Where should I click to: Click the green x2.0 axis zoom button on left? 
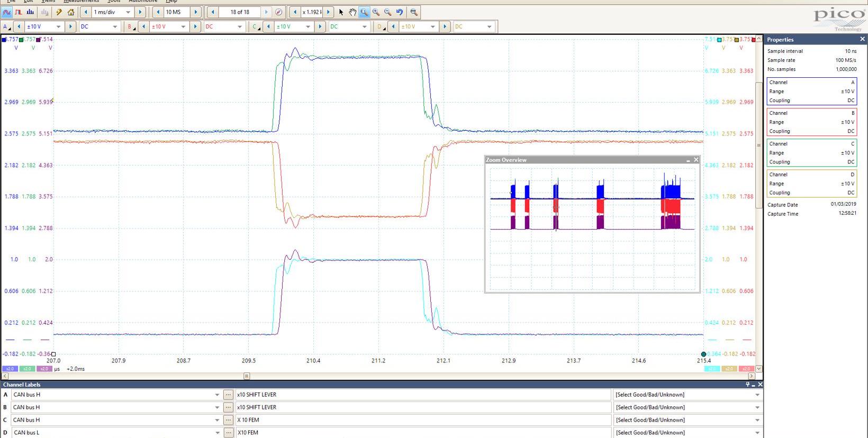click(27, 369)
